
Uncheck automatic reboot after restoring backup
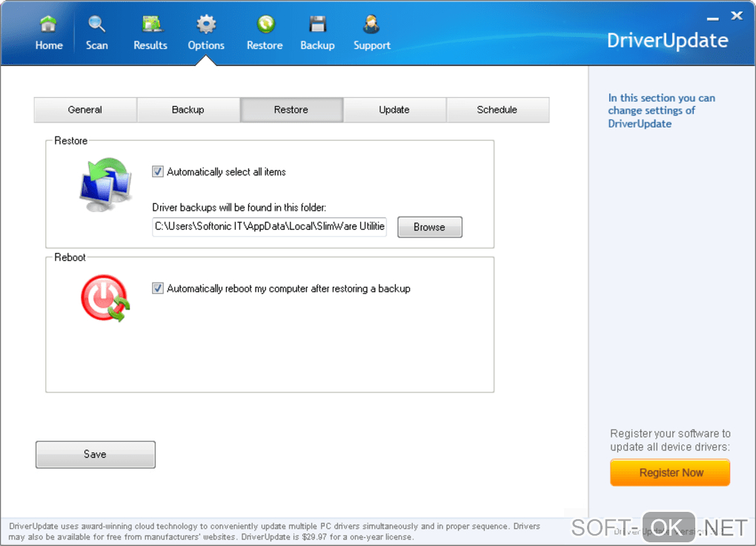tap(158, 288)
